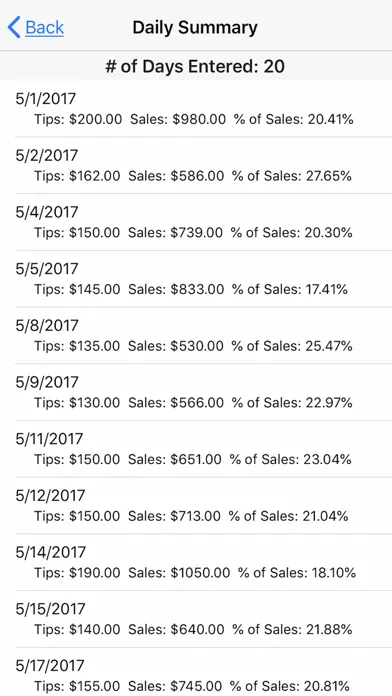Screen dimensions: 392x696
Task: Open the 5/15/2017 summary row
Action: [196, 619]
